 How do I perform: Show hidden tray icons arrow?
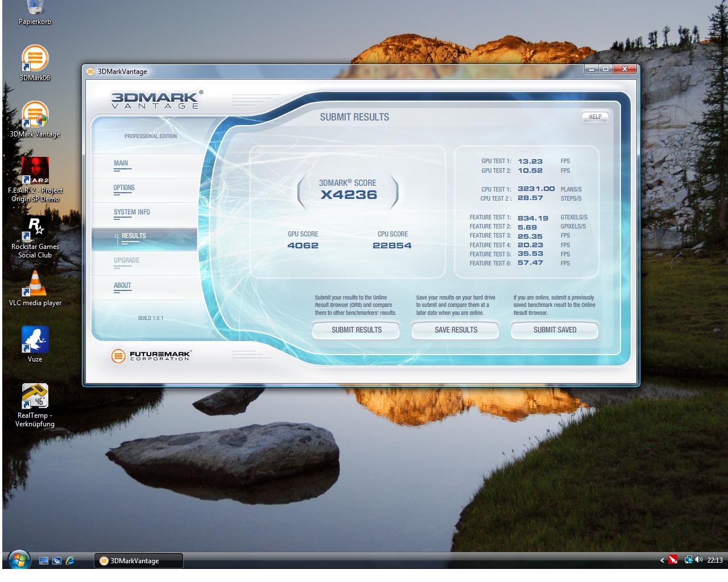[x=662, y=560]
